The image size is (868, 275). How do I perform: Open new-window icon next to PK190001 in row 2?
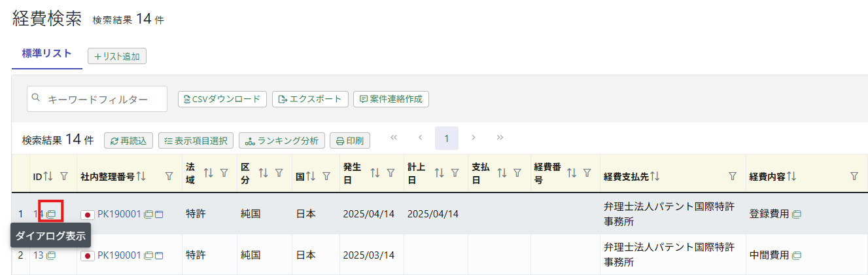[158, 255]
